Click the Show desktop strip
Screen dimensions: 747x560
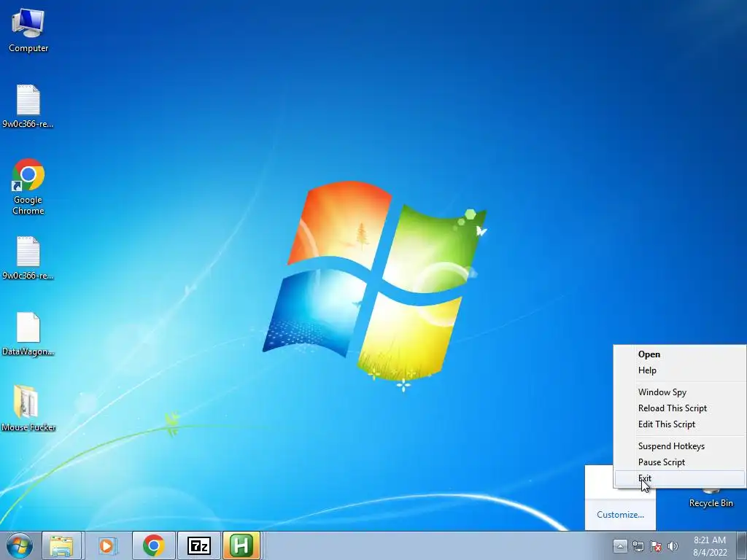[x=741, y=545]
